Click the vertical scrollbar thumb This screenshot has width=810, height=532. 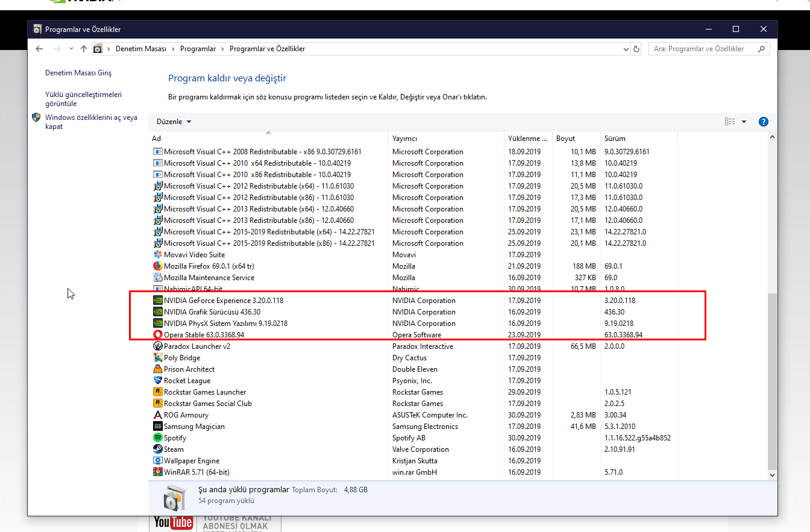pos(773,381)
